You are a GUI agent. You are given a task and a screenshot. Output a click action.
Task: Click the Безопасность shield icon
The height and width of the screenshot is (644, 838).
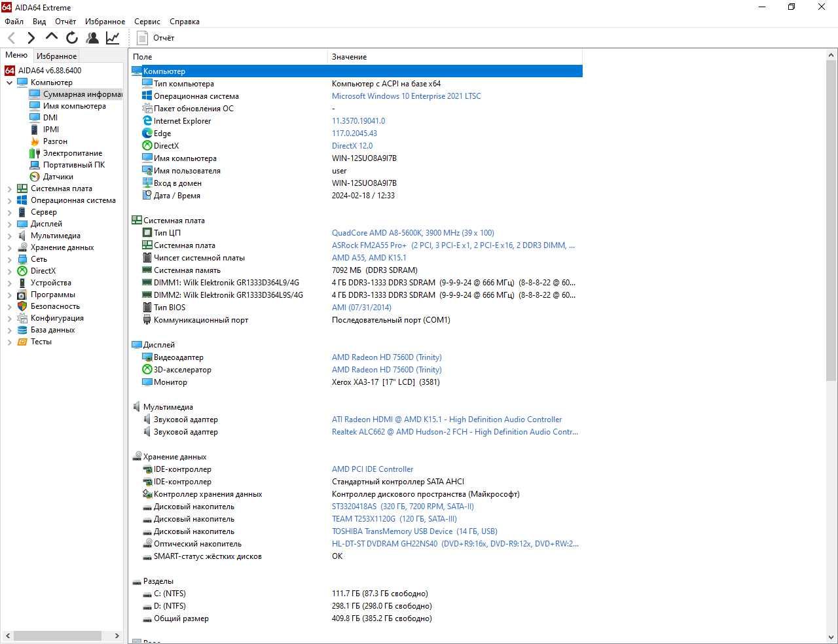pos(22,306)
